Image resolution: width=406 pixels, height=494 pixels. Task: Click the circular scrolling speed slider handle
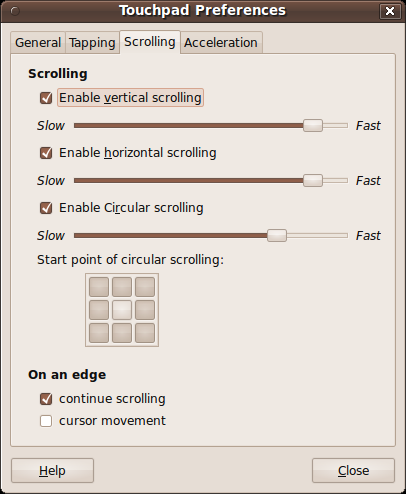277,235
